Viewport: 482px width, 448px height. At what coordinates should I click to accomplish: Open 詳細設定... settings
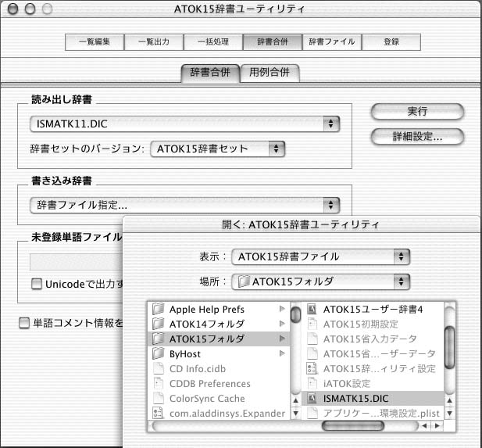[x=417, y=136]
